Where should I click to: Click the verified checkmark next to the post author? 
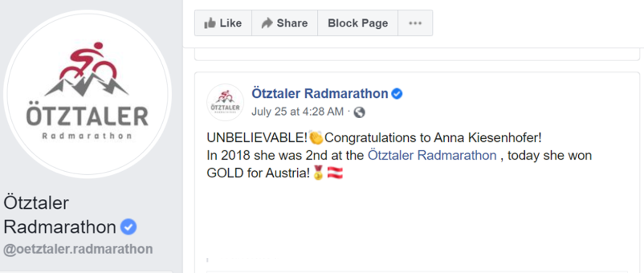(397, 94)
